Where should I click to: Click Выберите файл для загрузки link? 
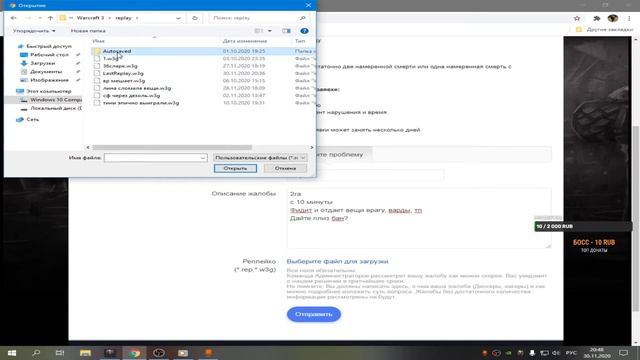tap(337, 261)
